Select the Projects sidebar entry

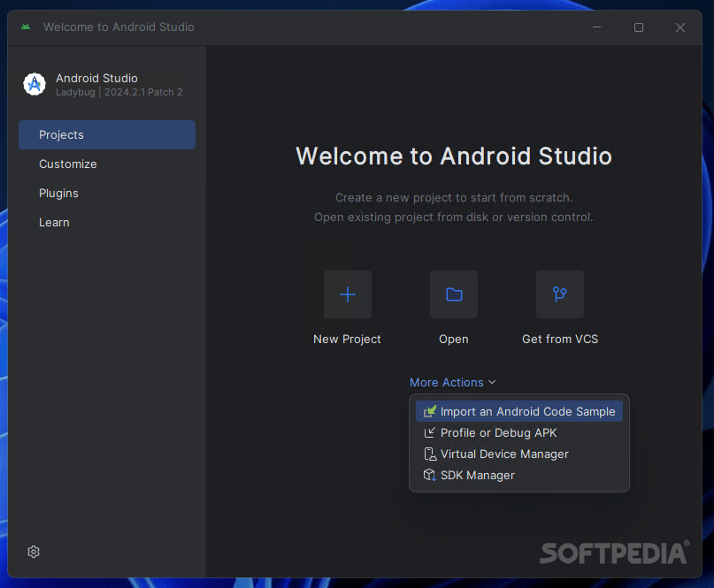pos(61,134)
